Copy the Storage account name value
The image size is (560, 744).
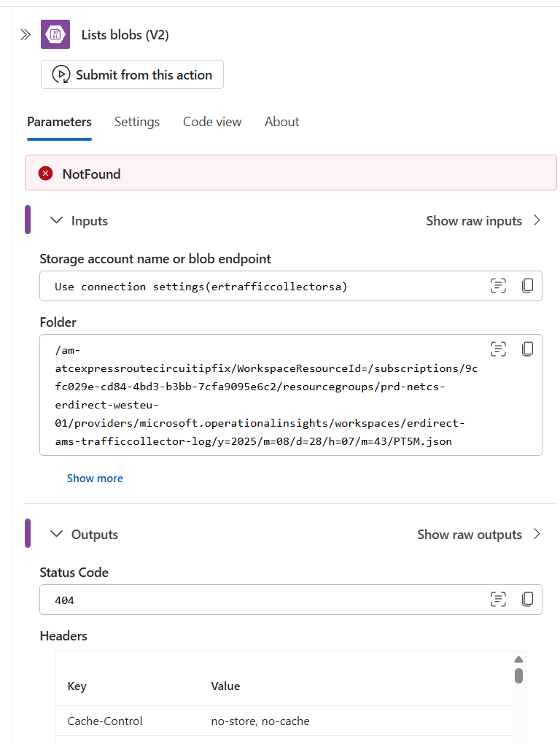(528, 286)
